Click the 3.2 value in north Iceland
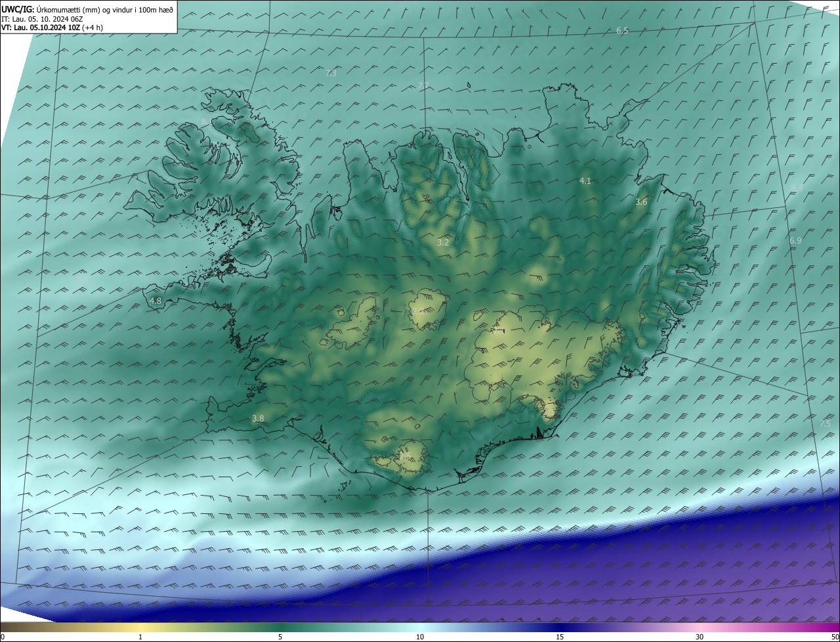 (x=443, y=242)
